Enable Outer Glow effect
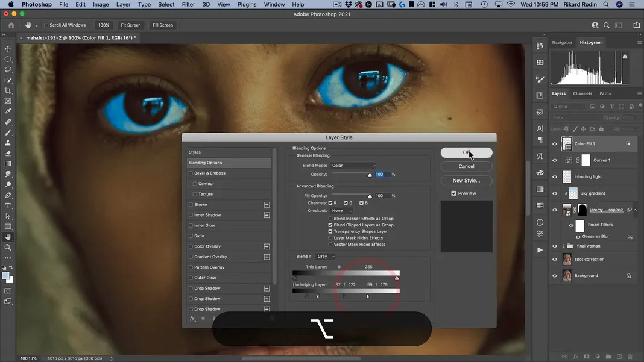Image resolution: width=644 pixels, height=362 pixels. (x=191, y=278)
